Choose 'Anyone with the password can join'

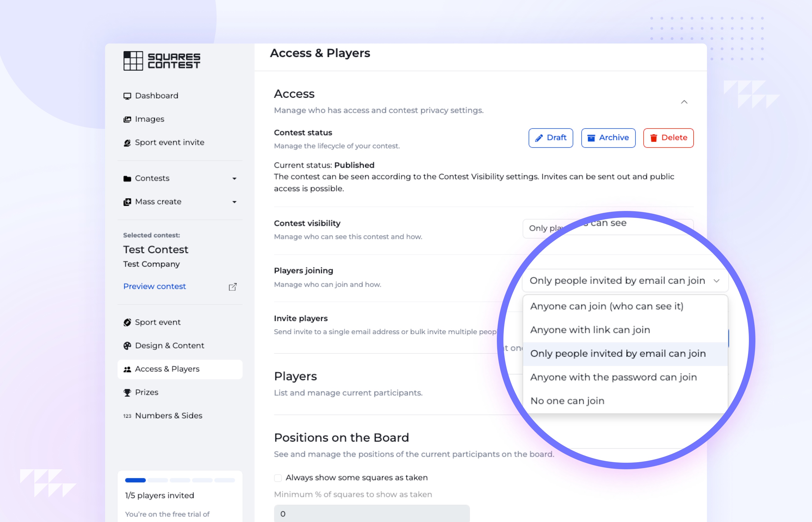(x=625, y=378)
